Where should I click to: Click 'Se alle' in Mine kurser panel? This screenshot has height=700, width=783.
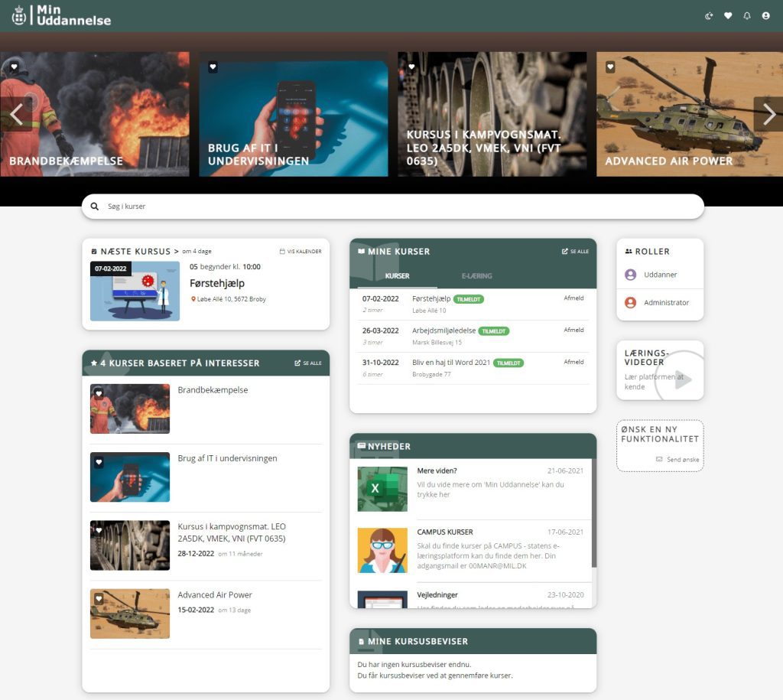pos(575,252)
